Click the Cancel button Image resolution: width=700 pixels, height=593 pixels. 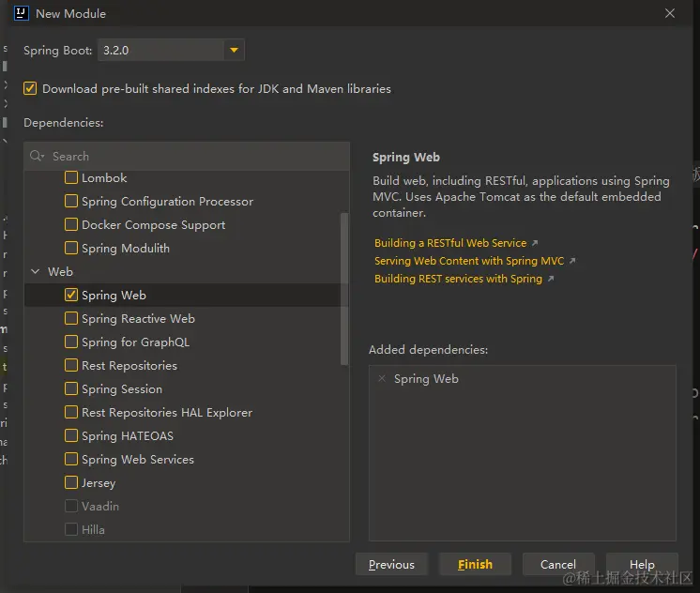tap(558, 565)
